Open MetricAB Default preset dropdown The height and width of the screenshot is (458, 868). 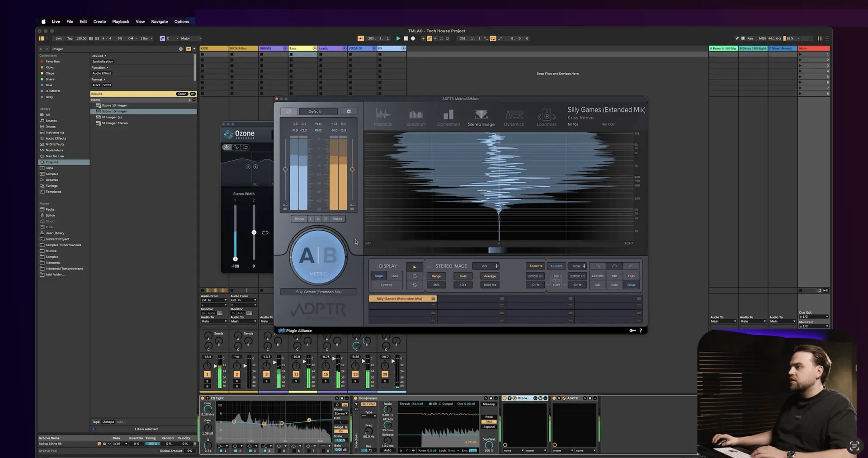[x=318, y=111]
